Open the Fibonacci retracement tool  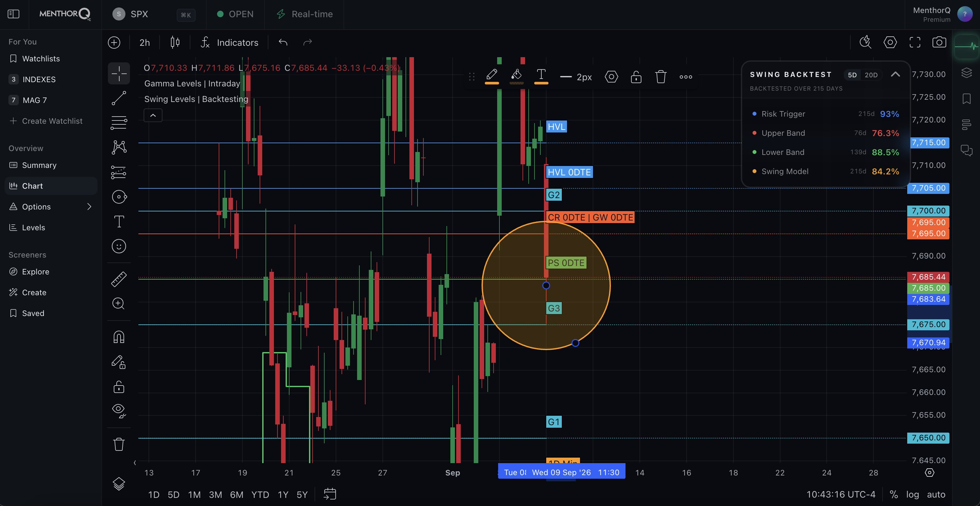119,122
